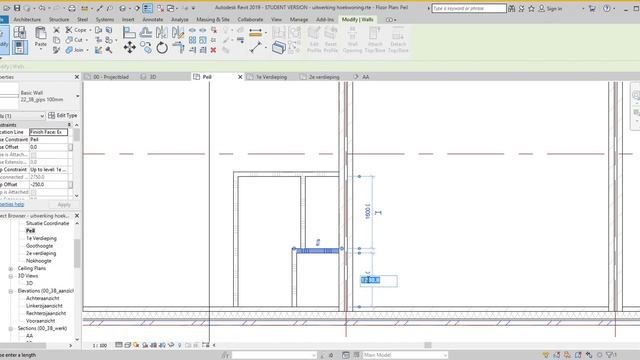Click Mirror Draw Axis tool

pos(178,32)
